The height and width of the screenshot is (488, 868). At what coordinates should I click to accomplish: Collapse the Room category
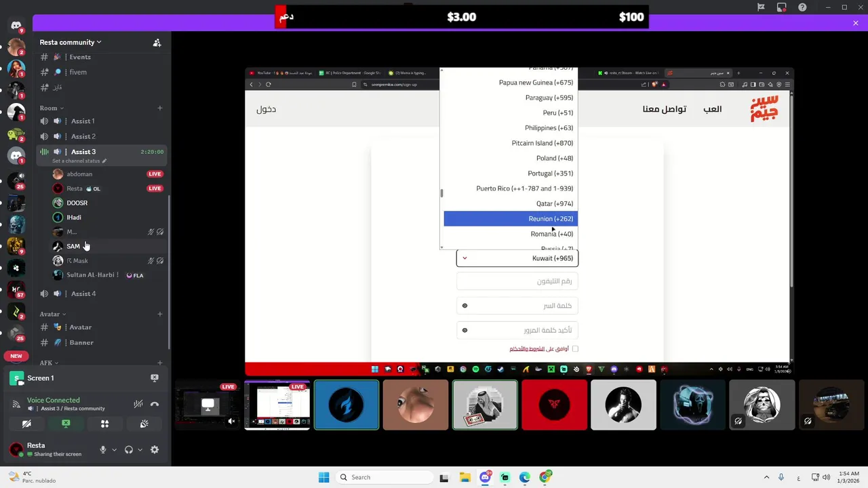tap(52, 108)
